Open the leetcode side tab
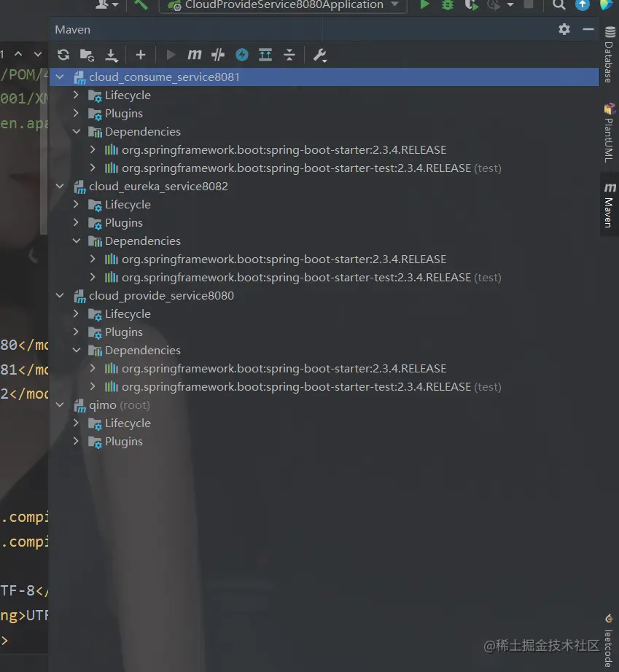 point(609,641)
